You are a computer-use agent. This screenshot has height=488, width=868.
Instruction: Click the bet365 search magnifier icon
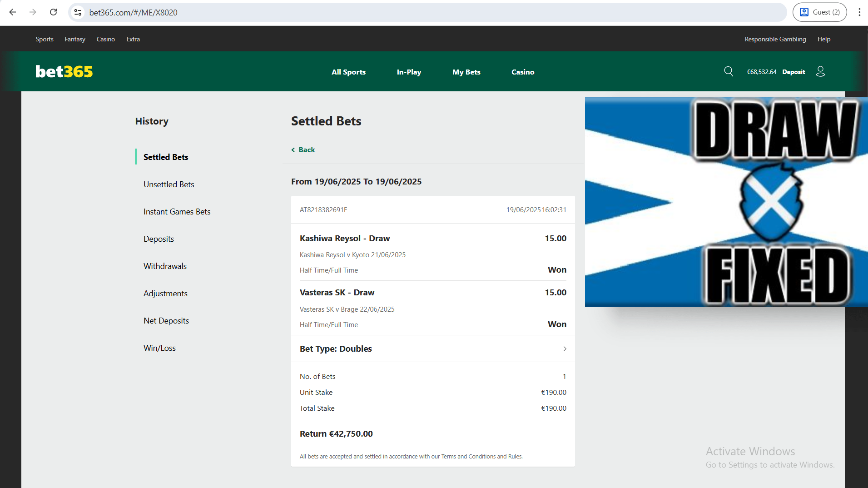(729, 71)
